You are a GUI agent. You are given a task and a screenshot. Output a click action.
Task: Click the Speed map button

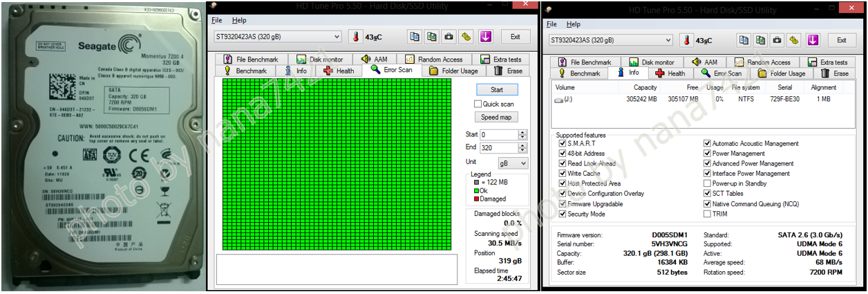[497, 117]
